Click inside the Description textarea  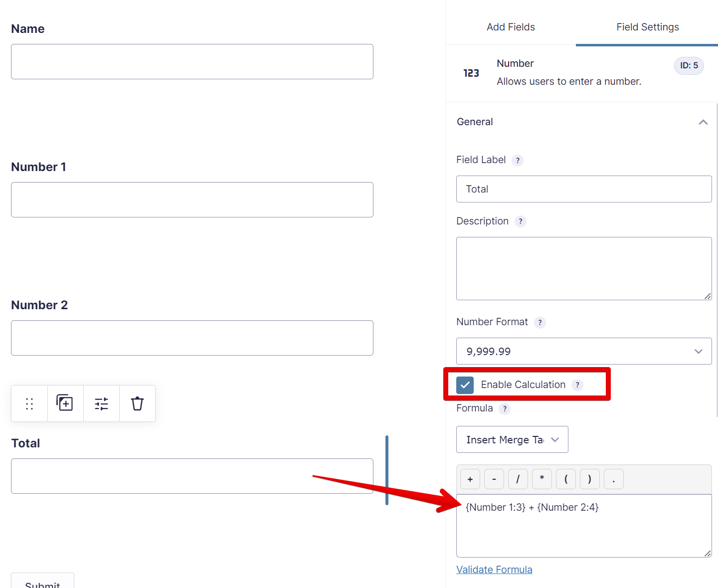tap(584, 268)
